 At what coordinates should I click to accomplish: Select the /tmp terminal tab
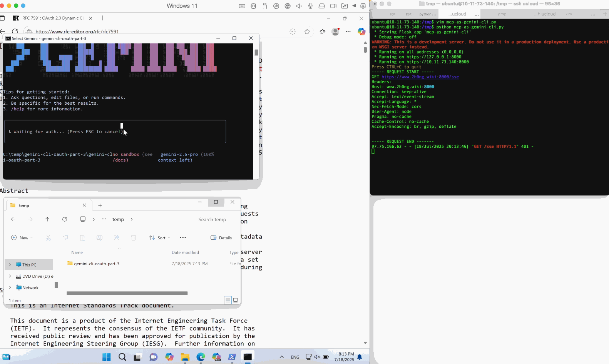point(502,14)
